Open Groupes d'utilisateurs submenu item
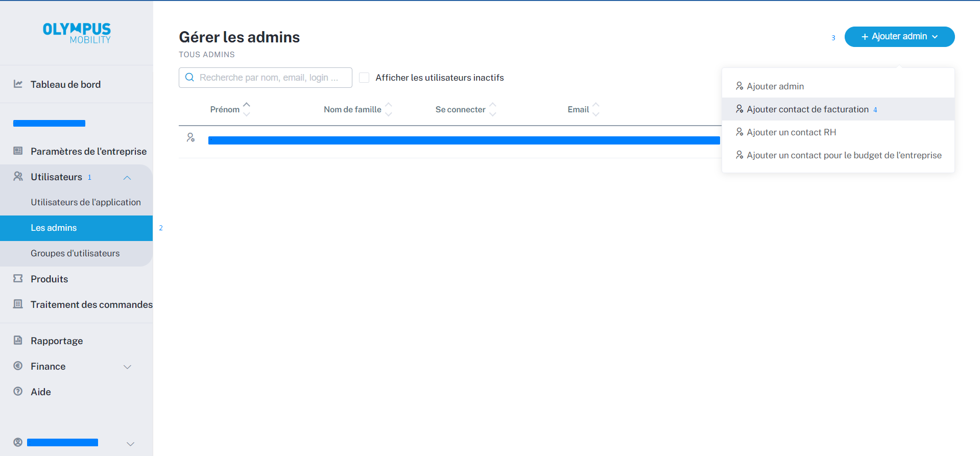Image resolution: width=980 pixels, height=456 pixels. [x=76, y=253]
